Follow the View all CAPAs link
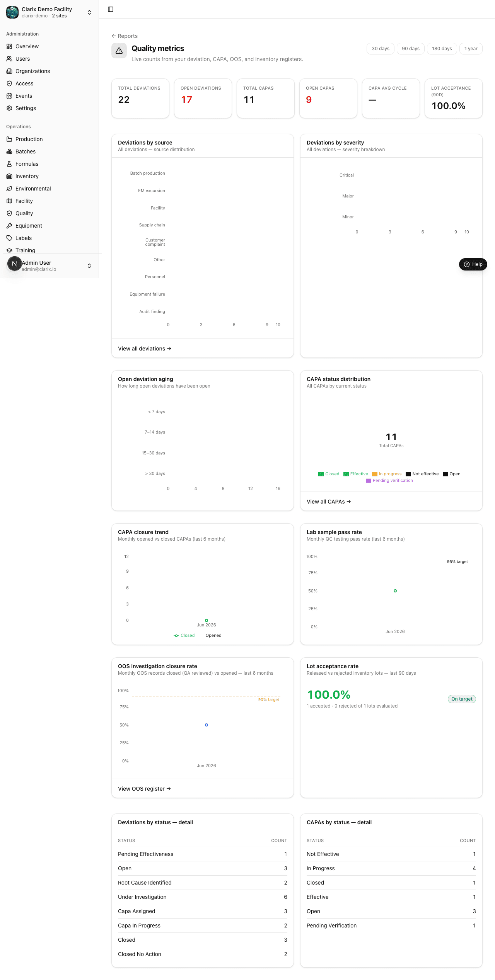Image resolution: width=495 pixels, height=980 pixels. (x=329, y=502)
